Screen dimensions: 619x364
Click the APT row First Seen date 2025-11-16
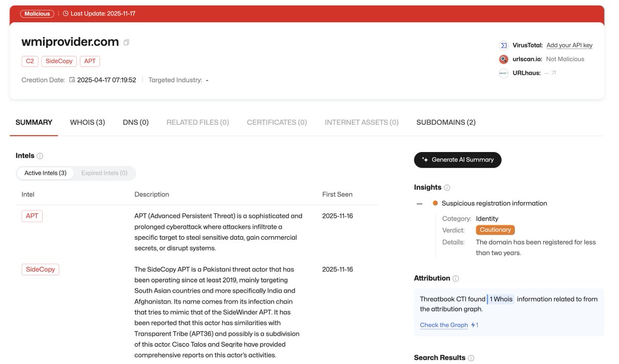[x=337, y=216]
